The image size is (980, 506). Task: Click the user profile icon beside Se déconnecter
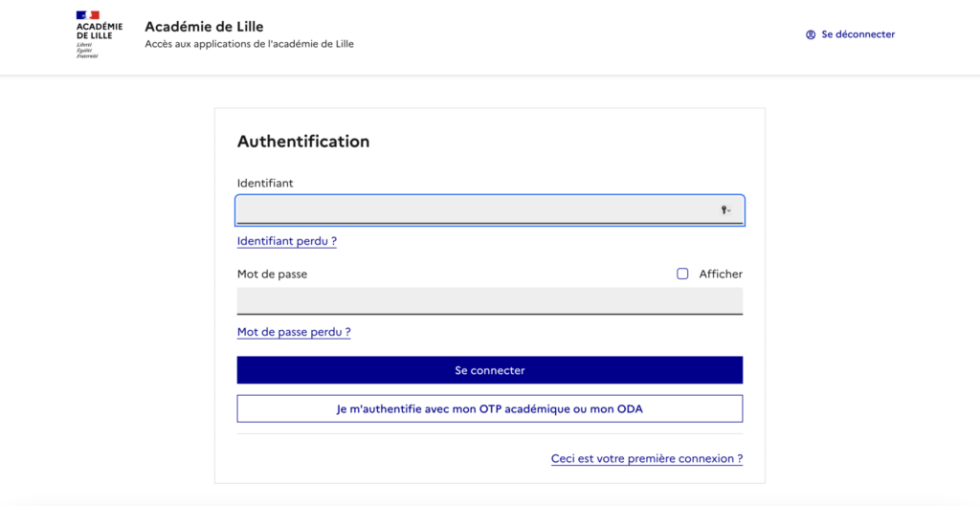pyautogui.click(x=811, y=34)
